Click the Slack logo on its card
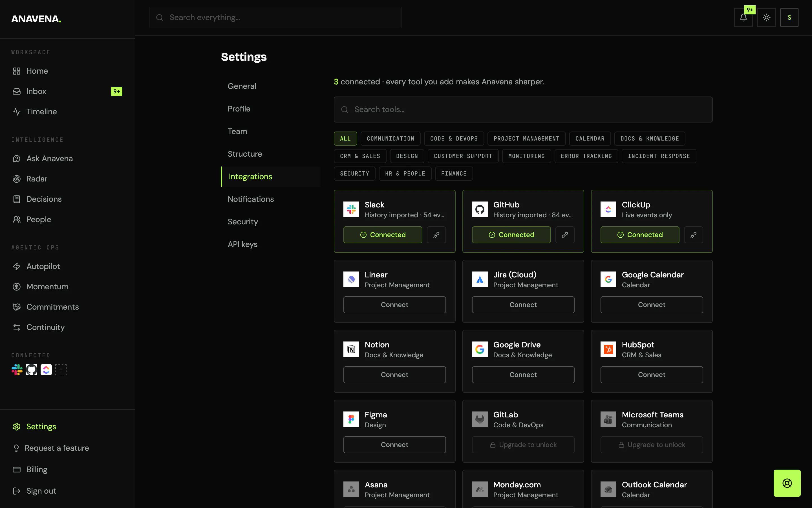 click(x=351, y=209)
